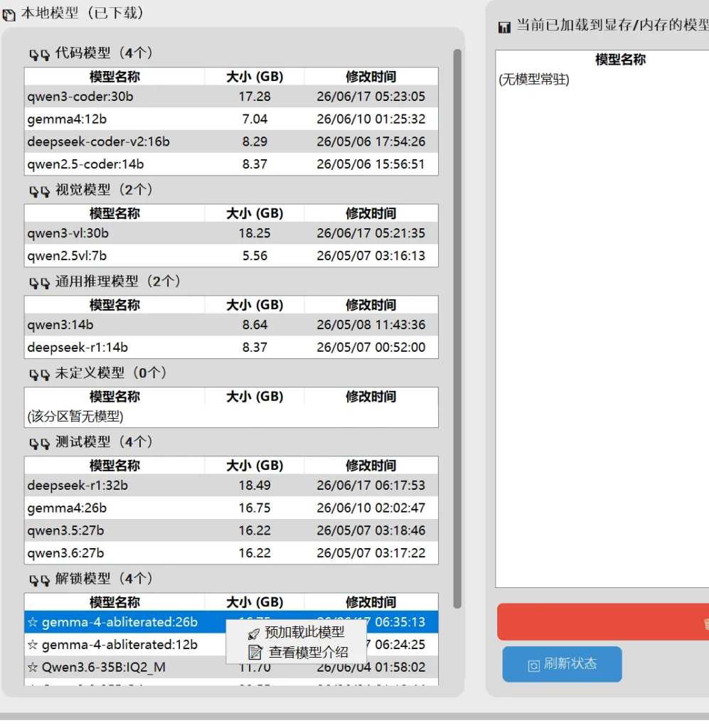Viewport: 709px width, 728px height.
Task: Click the 测试模型 (4个) section title
Action: point(104,441)
